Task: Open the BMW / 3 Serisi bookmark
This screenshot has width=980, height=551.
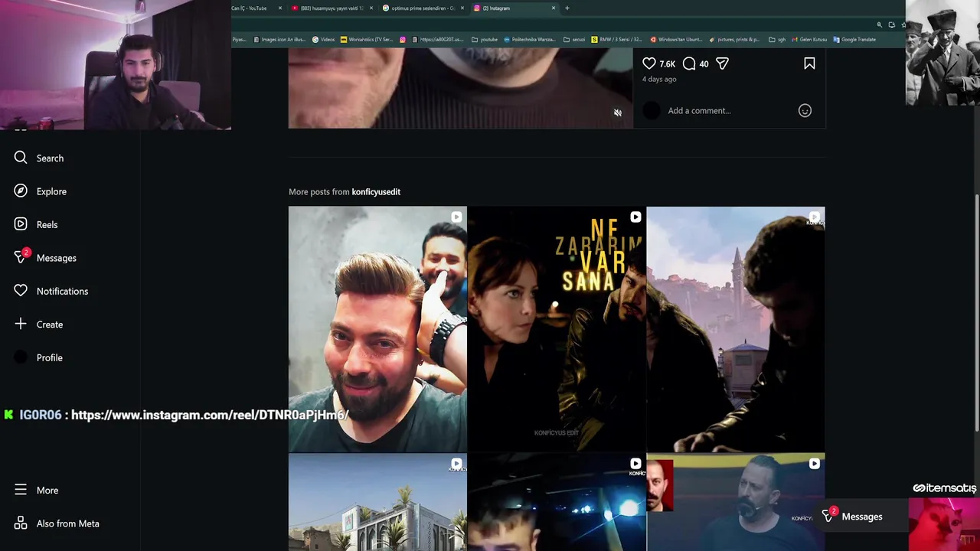Action: point(616,39)
